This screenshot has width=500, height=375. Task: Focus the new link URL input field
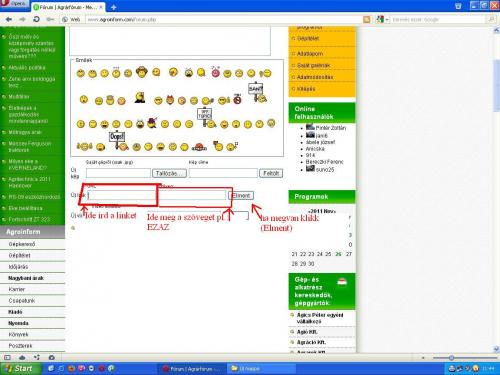(x=122, y=195)
